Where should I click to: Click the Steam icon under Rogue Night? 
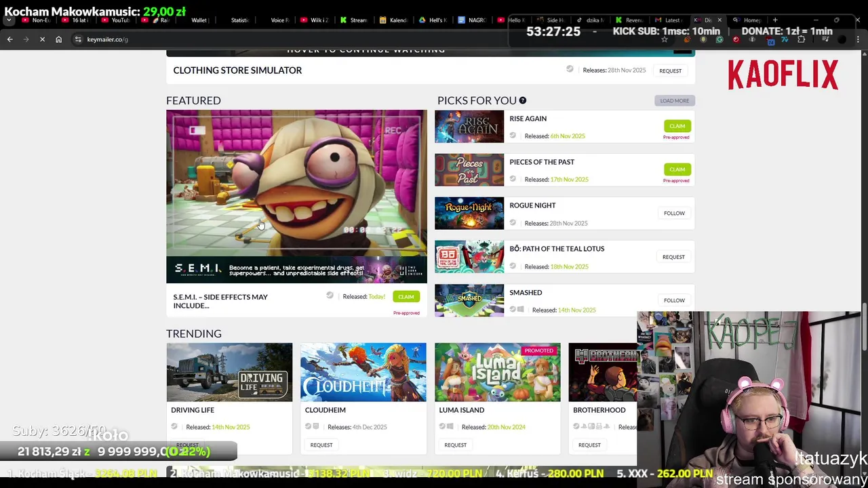(513, 222)
